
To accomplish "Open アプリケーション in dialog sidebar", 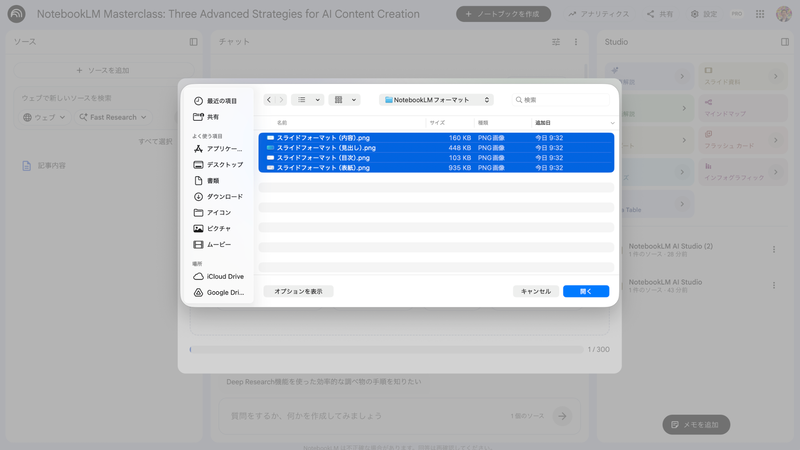I will point(218,149).
